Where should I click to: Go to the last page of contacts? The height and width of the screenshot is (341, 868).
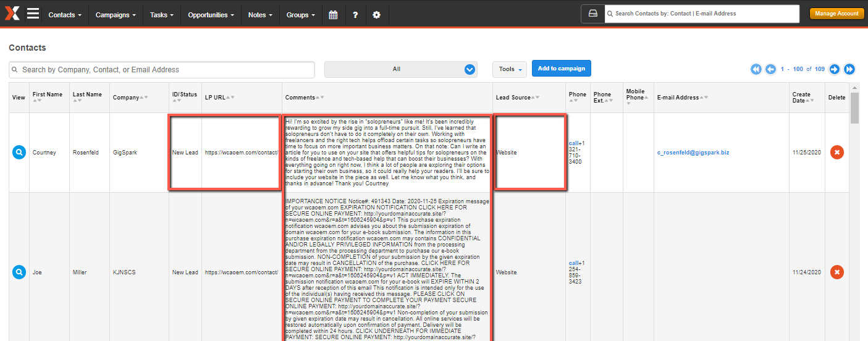click(849, 69)
